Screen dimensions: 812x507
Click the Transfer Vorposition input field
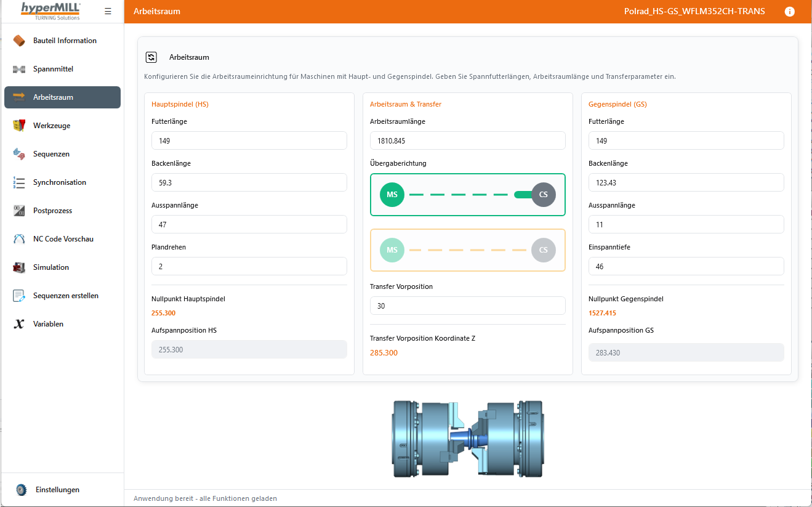[x=467, y=306]
